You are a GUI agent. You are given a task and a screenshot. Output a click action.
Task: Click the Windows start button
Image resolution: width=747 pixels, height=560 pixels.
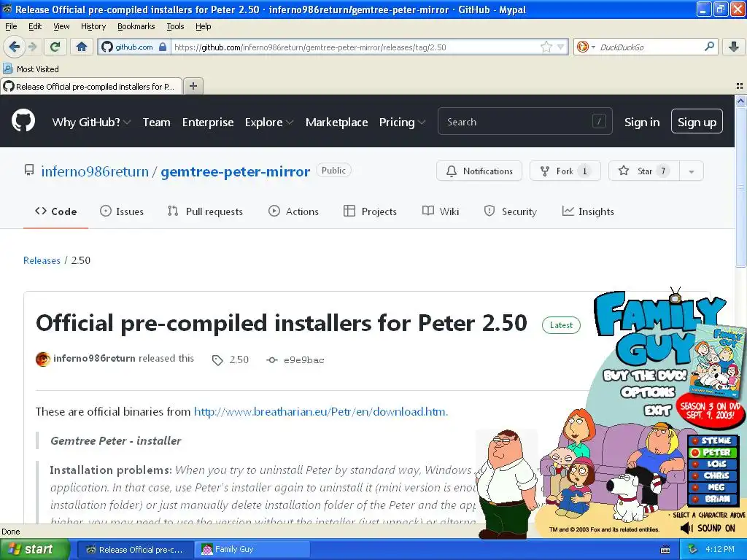tap(35, 550)
